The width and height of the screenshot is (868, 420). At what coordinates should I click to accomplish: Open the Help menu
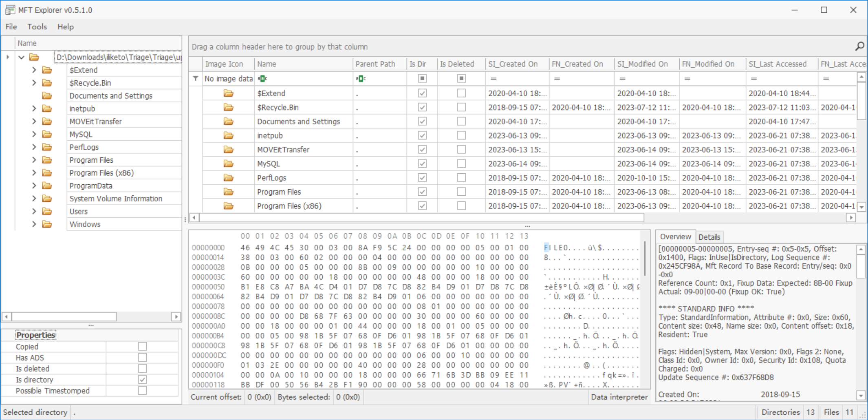[65, 27]
